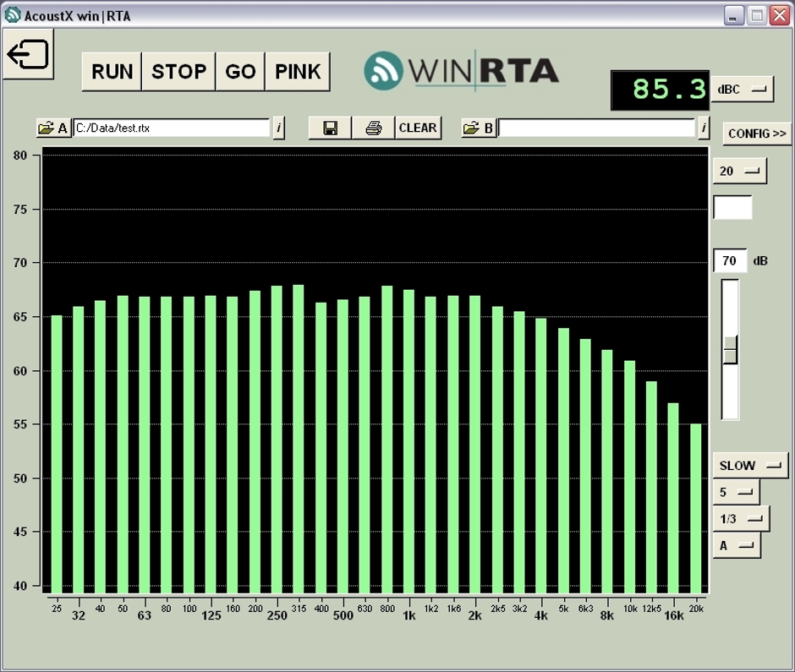Click the 1k frequency axis label
Viewport: 795px width, 672px height.
pyautogui.click(x=409, y=615)
